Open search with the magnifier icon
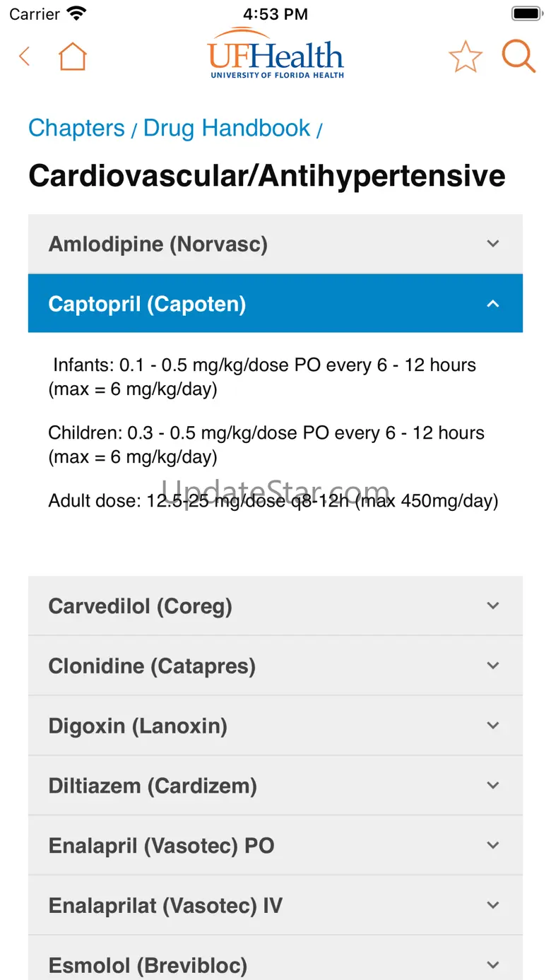The height and width of the screenshot is (980, 551). pyautogui.click(x=519, y=56)
